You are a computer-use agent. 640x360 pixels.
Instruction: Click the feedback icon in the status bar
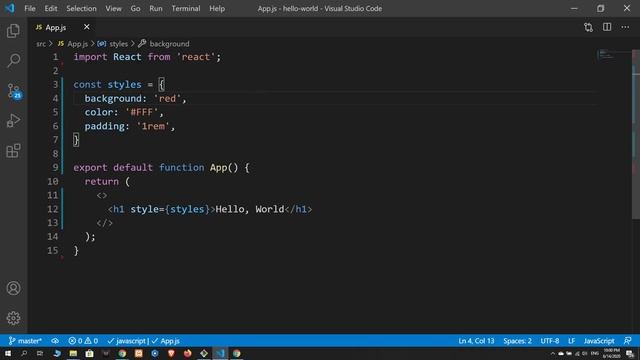point(628,341)
